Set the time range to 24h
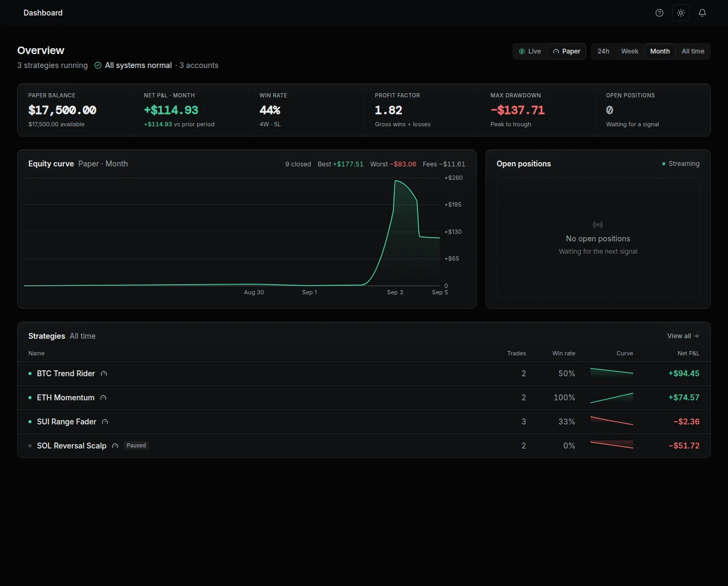This screenshot has height=586, width=728. tap(603, 51)
